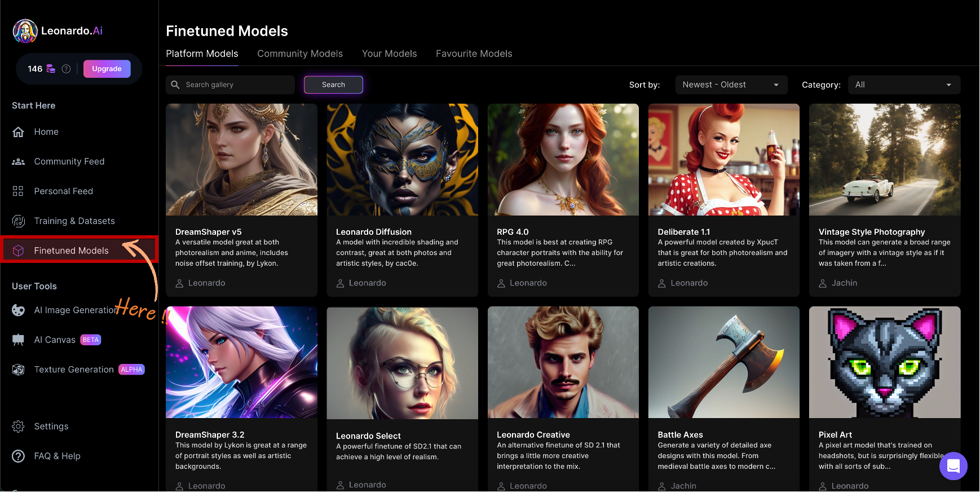Open the token info question mark icon
980x492 pixels.
pos(66,69)
